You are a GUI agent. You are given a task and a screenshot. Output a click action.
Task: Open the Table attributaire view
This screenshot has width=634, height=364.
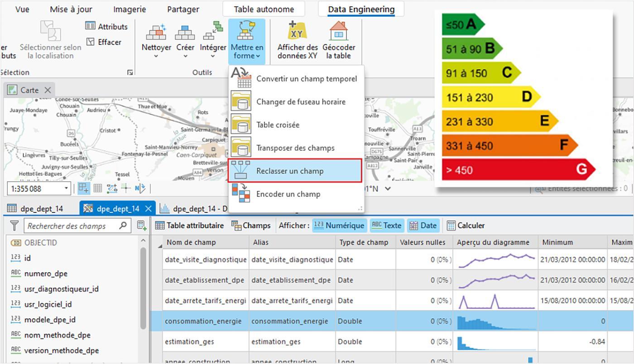[190, 225]
